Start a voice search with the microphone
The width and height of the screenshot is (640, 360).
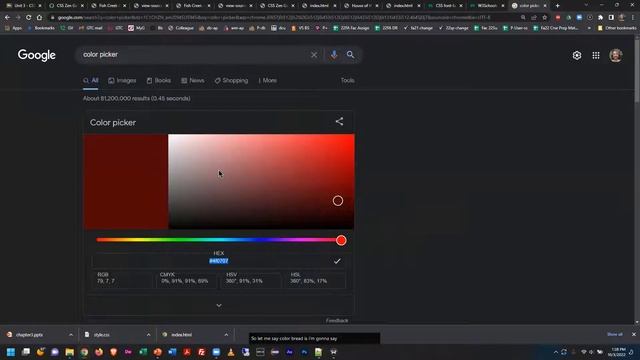pos(334,55)
